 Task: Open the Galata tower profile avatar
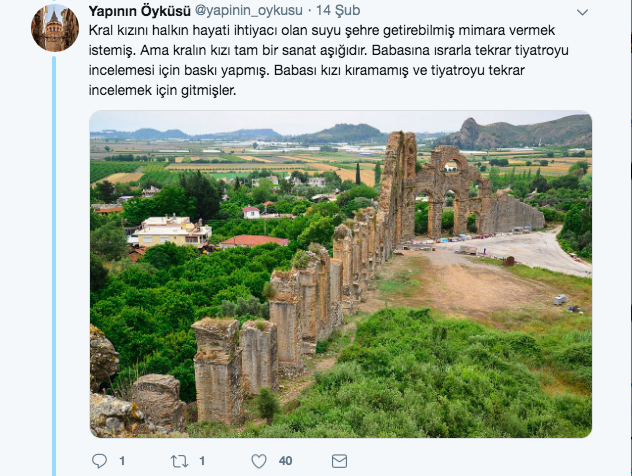[55, 28]
